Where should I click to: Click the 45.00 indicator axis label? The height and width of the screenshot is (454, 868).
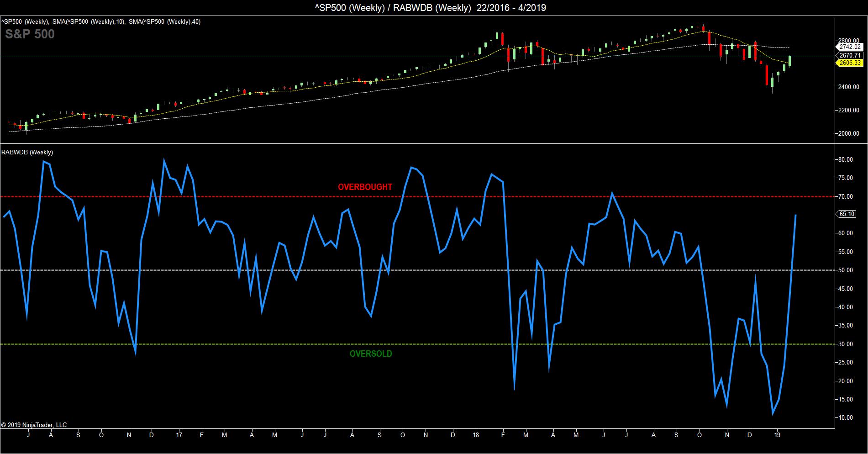point(846,289)
